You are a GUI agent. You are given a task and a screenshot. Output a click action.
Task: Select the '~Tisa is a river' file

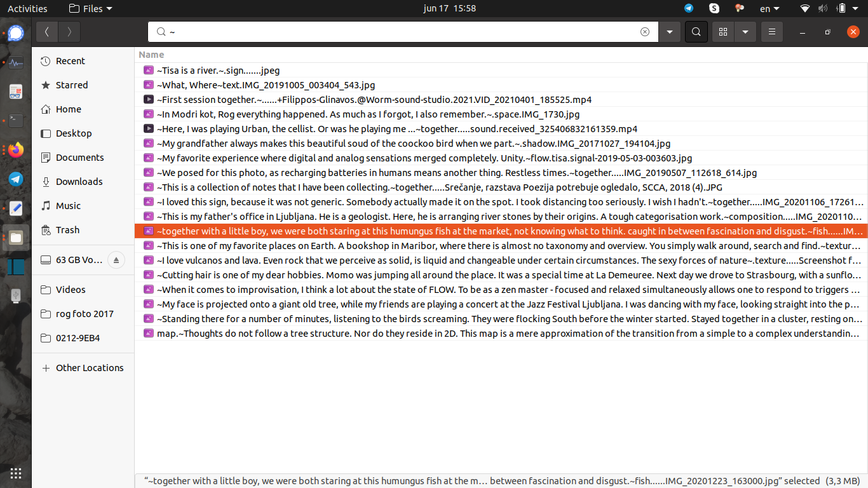(x=501, y=71)
